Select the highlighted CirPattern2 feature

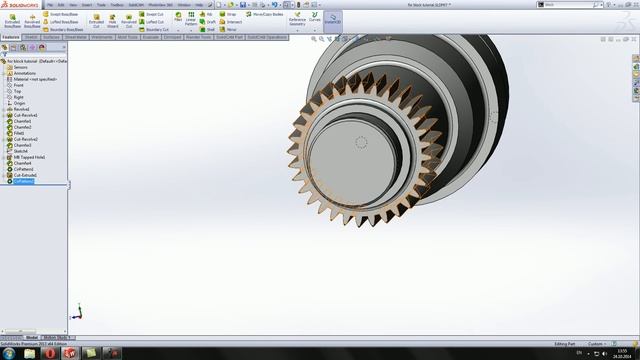coord(24,181)
